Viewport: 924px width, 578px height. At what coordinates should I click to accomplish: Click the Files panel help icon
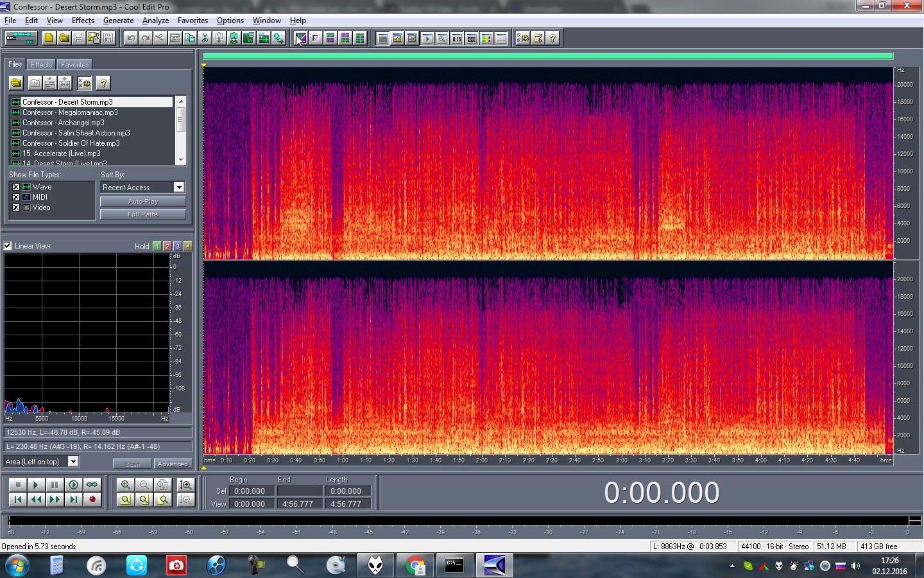[103, 83]
